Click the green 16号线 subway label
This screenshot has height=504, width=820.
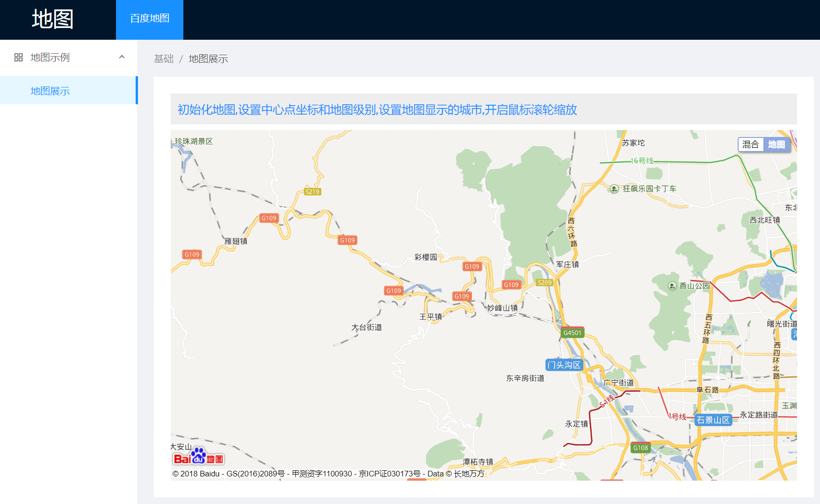[642, 161]
